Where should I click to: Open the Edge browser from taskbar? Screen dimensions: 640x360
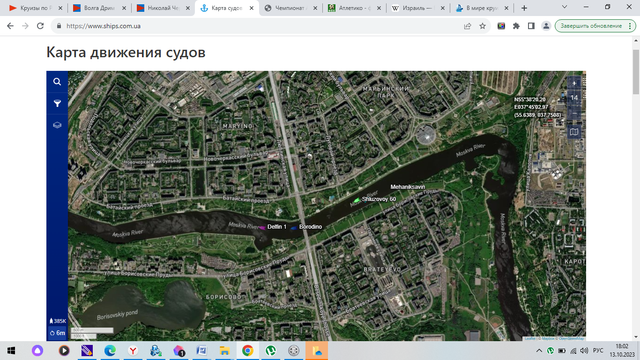click(110, 351)
